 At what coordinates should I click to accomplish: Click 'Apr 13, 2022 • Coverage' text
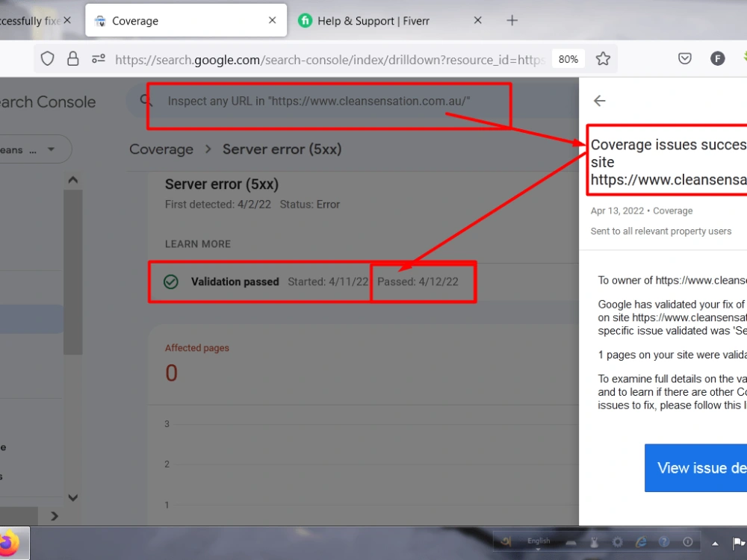[x=642, y=211]
